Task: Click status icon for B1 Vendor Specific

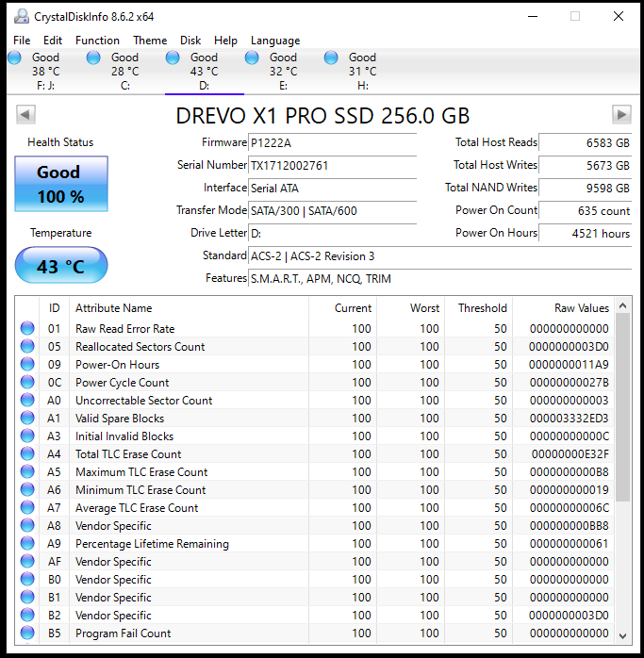Action: (x=27, y=597)
